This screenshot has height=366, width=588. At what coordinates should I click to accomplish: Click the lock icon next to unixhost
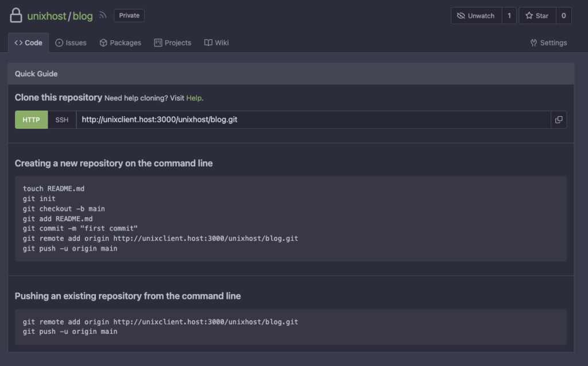(16, 16)
